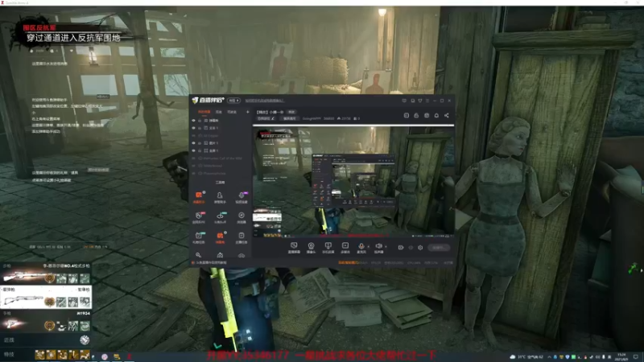Toggle the lock icon on the '文本 1' source
The width and height of the screenshot is (644, 362).
point(200,128)
